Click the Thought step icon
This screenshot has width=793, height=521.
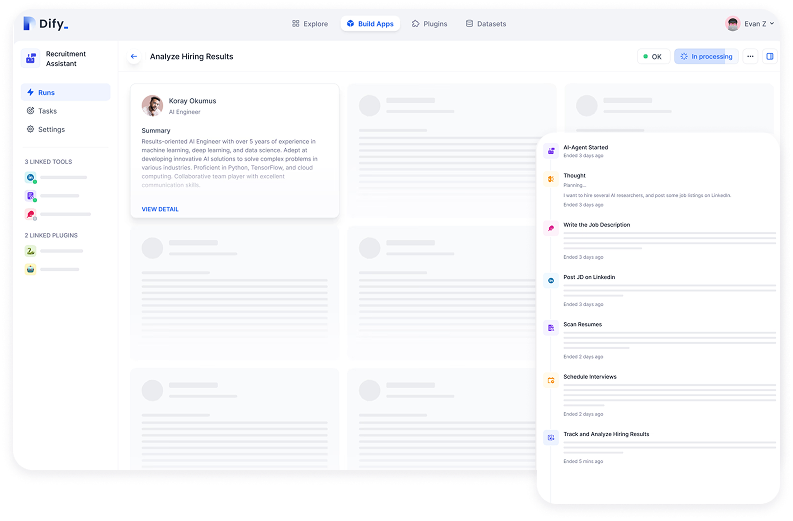point(551,179)
